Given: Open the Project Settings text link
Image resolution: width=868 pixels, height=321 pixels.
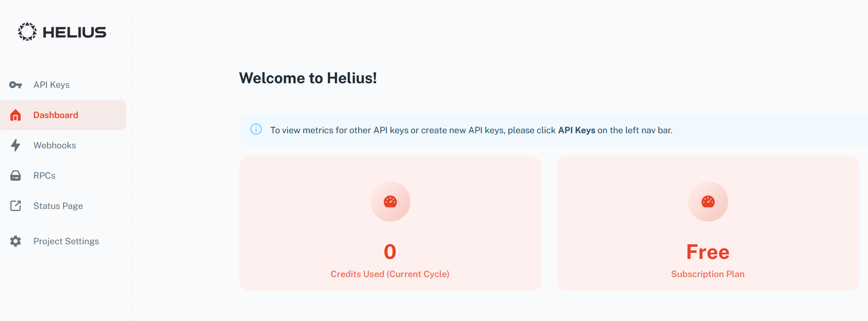Looking at the screenshot, I should point(66,241).
